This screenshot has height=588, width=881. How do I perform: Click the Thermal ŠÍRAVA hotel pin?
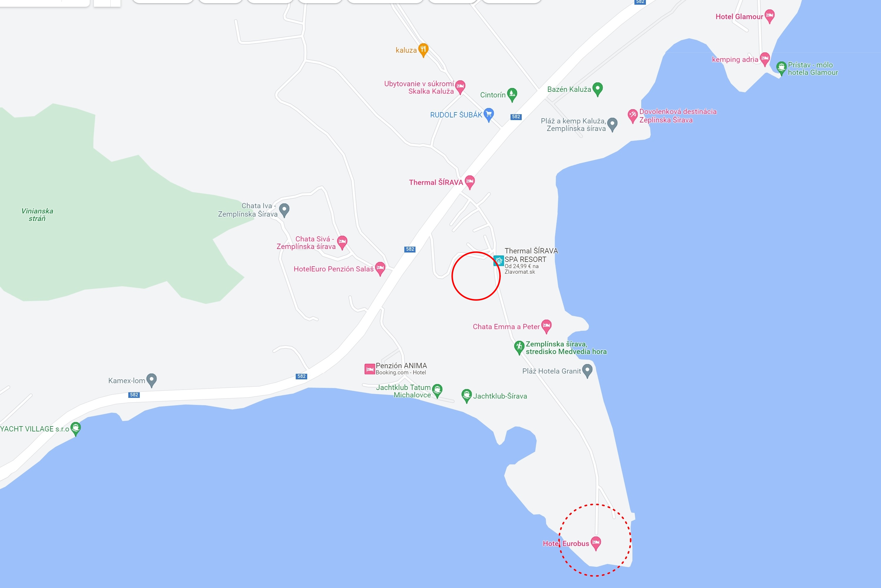tap(470, 182)
